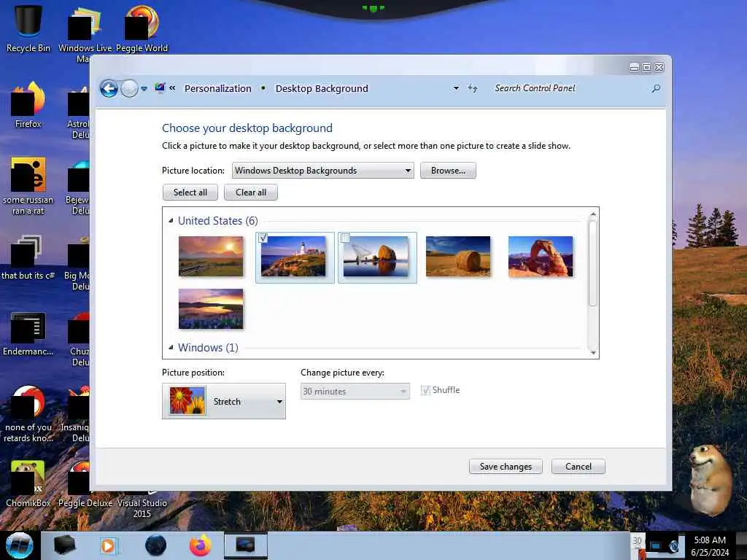
Task: Click the Personalization breadcrumb
Action: (x=217, y=88)
